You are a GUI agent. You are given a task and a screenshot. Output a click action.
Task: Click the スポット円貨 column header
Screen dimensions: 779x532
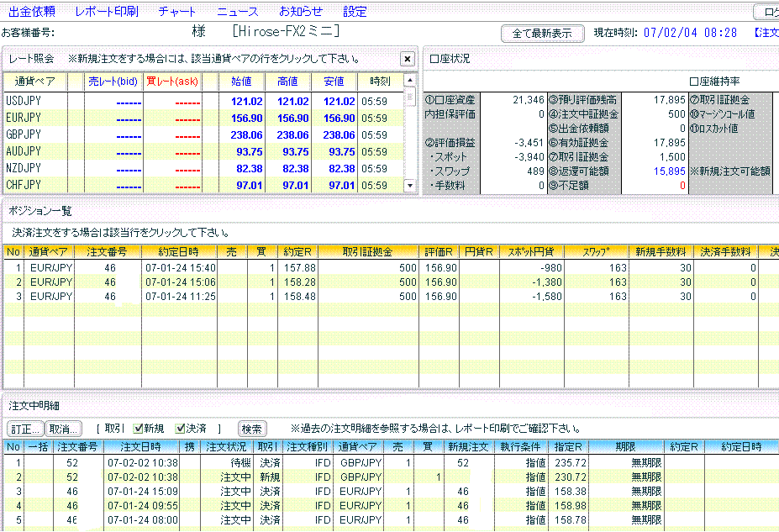pos(532,252)
